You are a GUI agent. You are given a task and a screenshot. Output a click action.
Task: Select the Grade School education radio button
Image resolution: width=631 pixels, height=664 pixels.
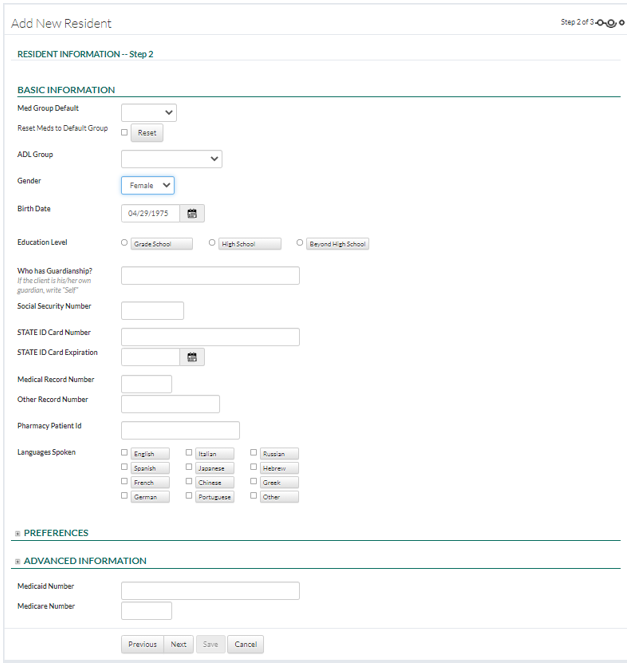click(x=124, y=243)
